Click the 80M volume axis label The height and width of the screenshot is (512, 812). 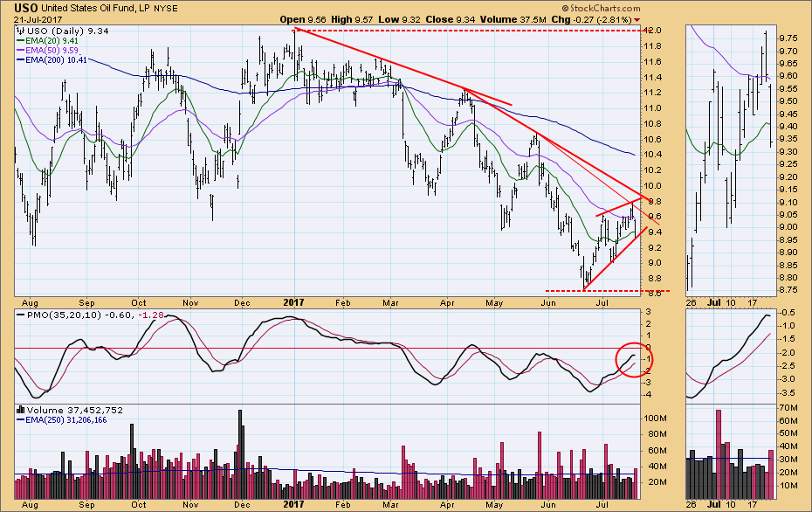coord(657,434)
